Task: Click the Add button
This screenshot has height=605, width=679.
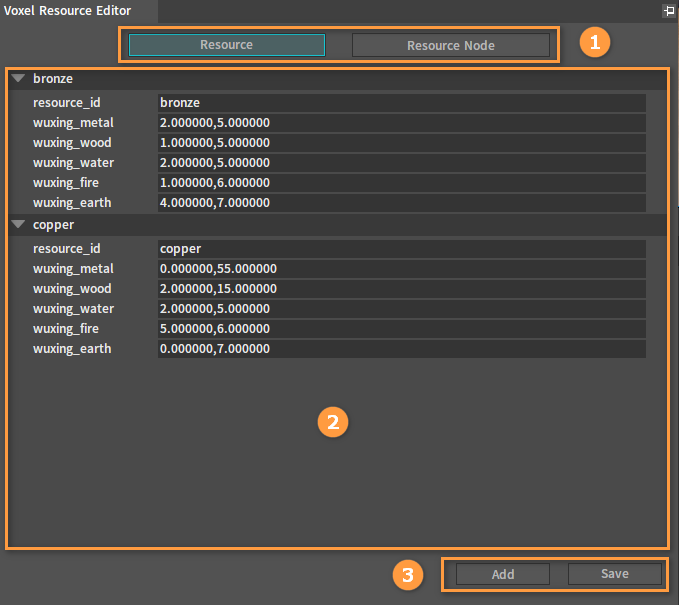Action: pyautogui.click(x=503, y=574)
